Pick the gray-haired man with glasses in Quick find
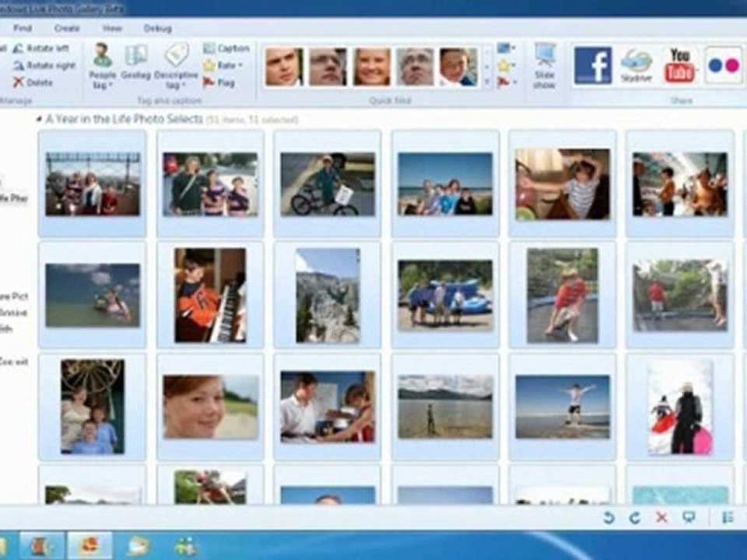Screen dimensions: 747x560 coord(416,67)
